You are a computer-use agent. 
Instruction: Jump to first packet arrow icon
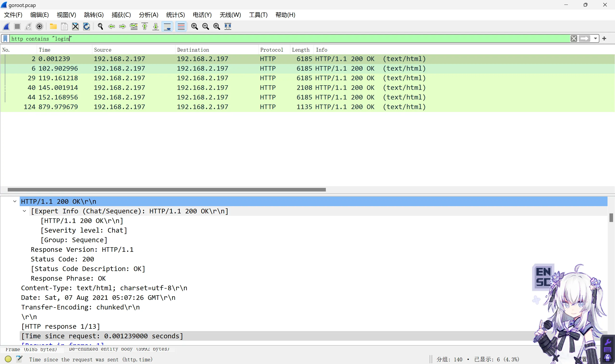[145, 26]
